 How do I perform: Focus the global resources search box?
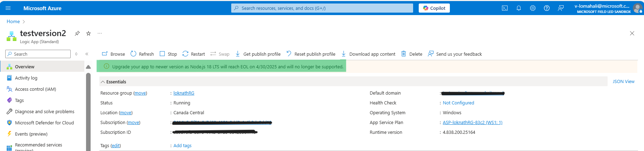[x=322, y=8]
